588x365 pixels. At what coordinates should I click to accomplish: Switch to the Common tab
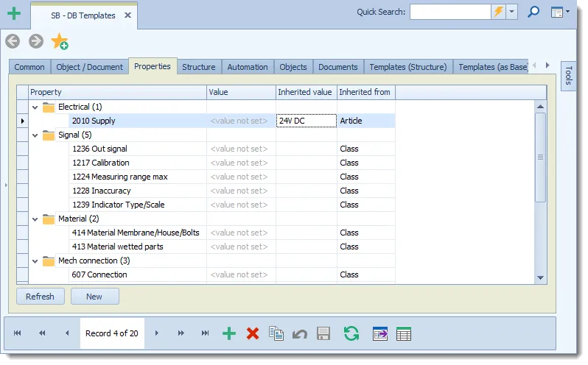point(29,67)
